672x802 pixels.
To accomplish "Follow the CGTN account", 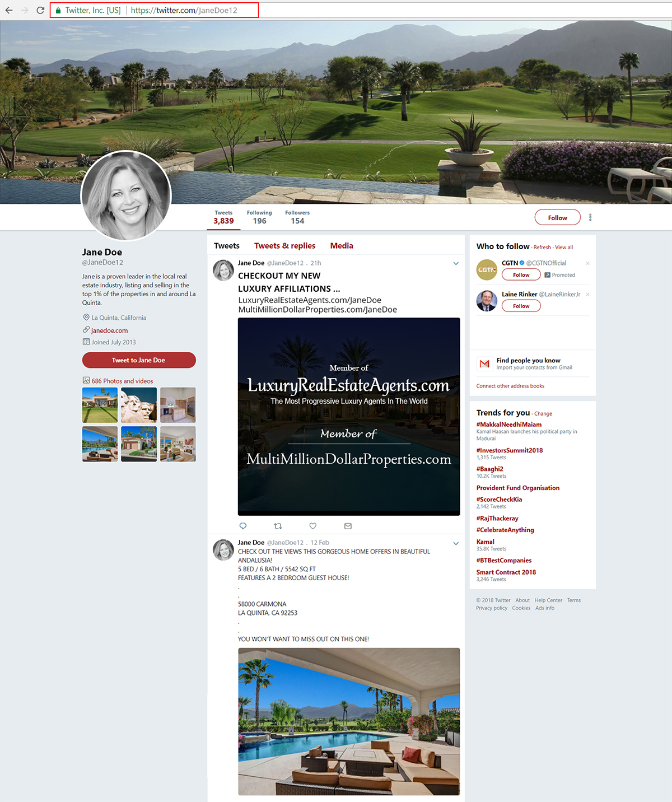I will [x=521, y=274].
